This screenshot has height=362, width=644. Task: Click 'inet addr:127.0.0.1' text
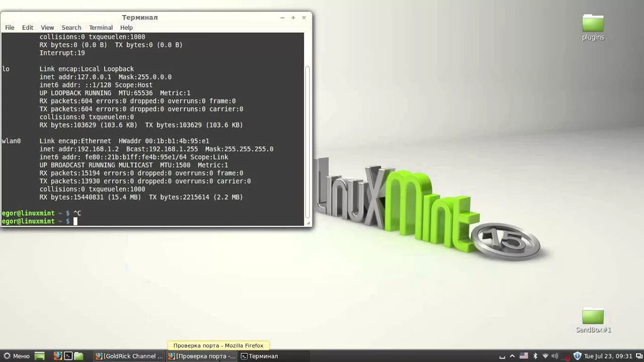[x=75, y=77]
